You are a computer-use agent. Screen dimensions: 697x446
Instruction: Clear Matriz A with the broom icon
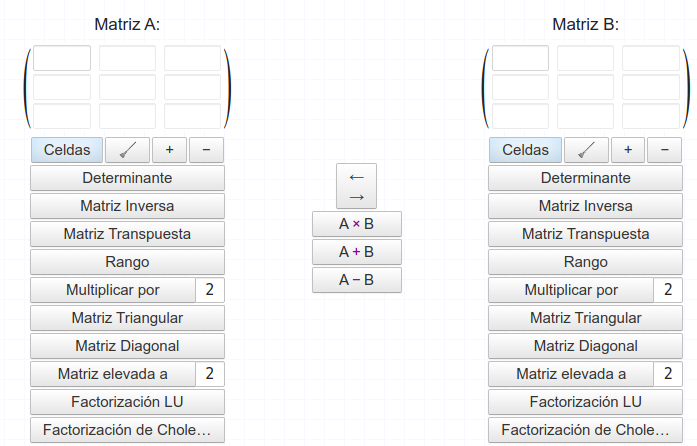(127, 150)
